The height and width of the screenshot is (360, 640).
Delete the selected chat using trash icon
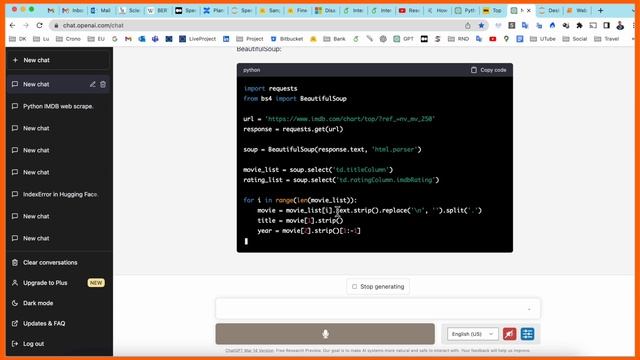point(103,84)
